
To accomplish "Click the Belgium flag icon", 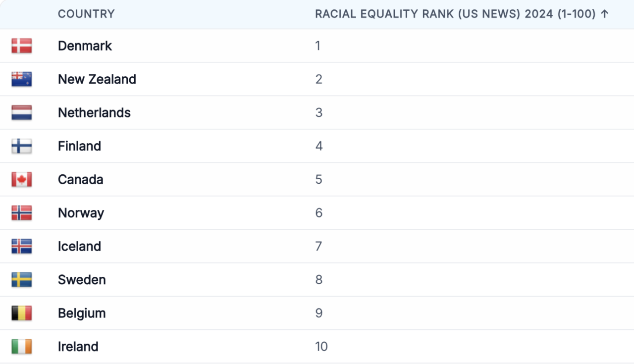I will [x=22, y=313].
